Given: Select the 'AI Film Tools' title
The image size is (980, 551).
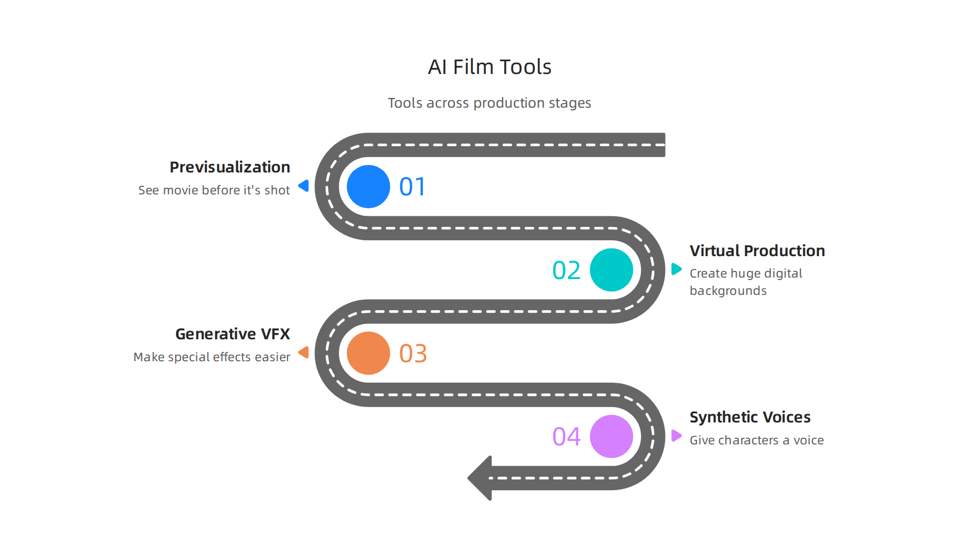Looking at the screenshot, I should (489, 67).
